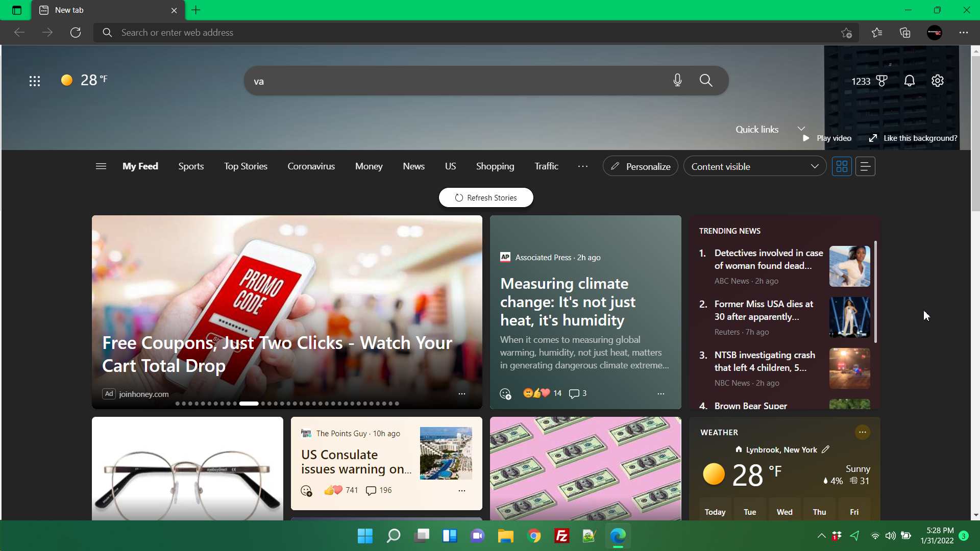Click the Edge profile icon
Screen dimensions: 980x551
(935, 32)
